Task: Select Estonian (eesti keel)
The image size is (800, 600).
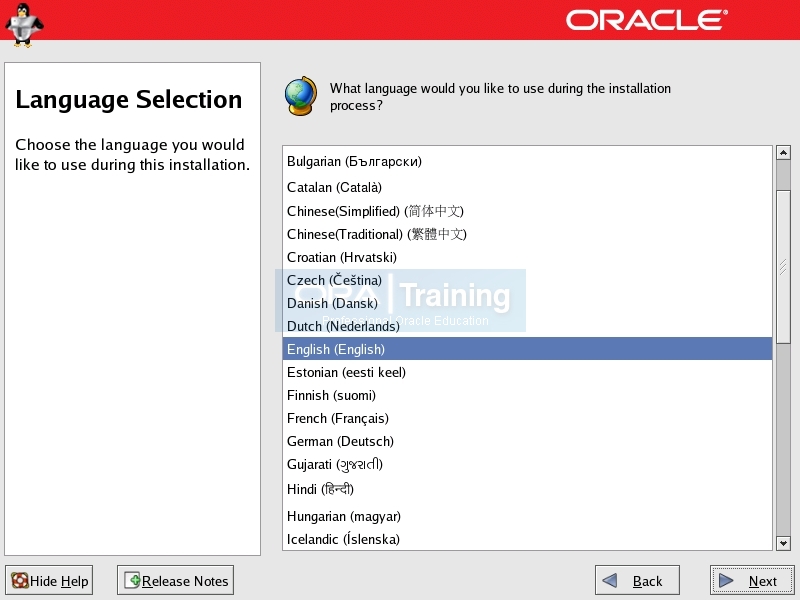Action: coord(527,372)
